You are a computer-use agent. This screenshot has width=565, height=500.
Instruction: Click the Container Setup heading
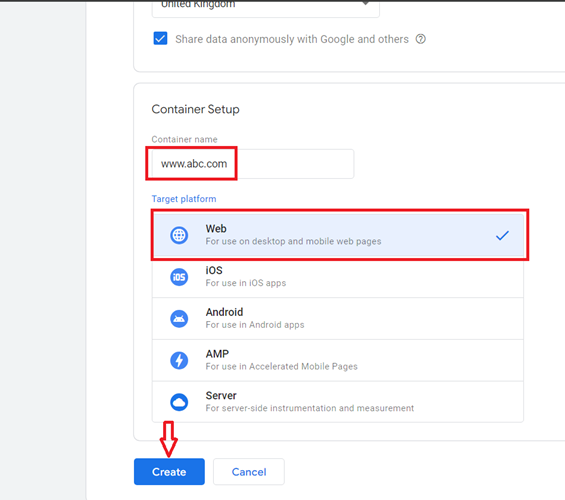click(x=195, y=109)
